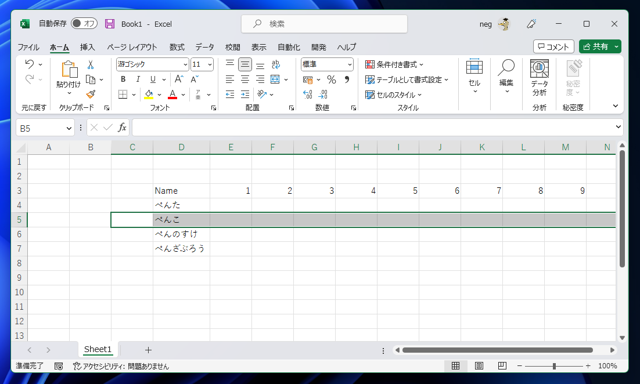Expand the Conditional Formatting (条件付き書式) menu

pyautogui.click(x=394, y=64)
